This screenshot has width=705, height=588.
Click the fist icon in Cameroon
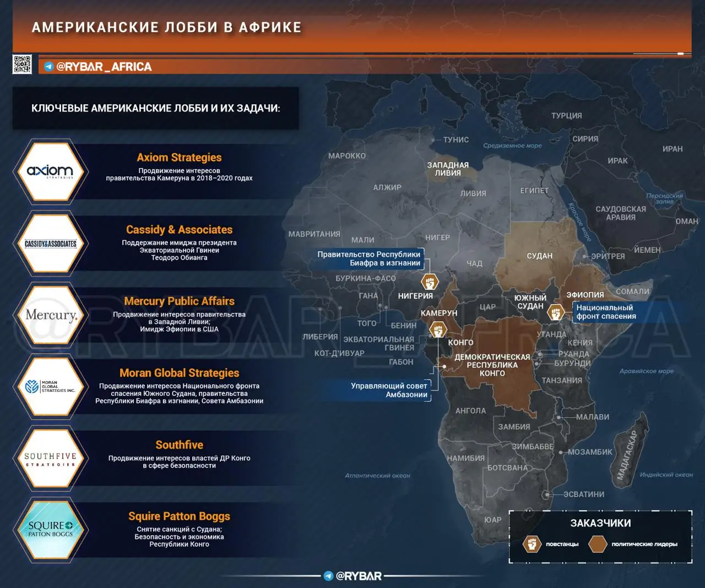(438, 330)
